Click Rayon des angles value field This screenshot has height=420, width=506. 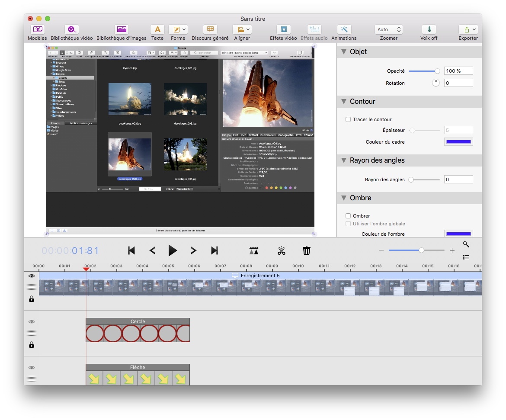458,180
